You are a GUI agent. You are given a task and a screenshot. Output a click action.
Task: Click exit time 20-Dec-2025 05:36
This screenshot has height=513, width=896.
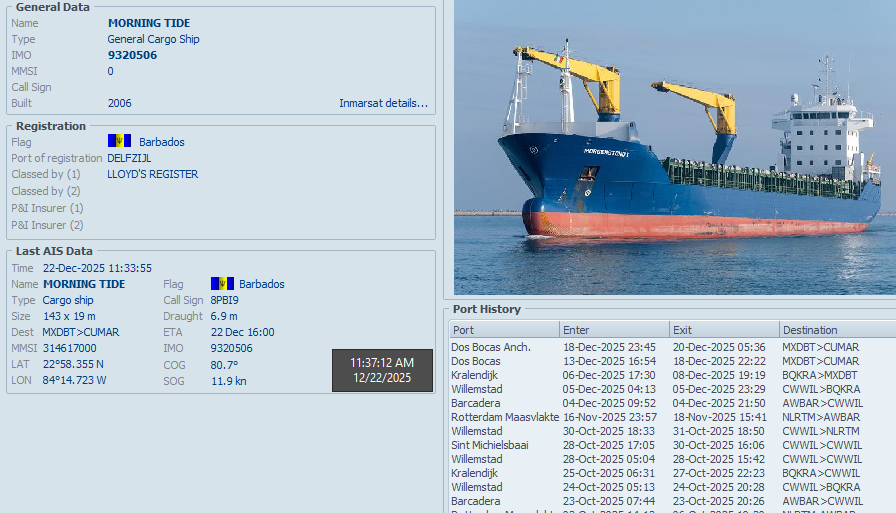tap(719, 347)
